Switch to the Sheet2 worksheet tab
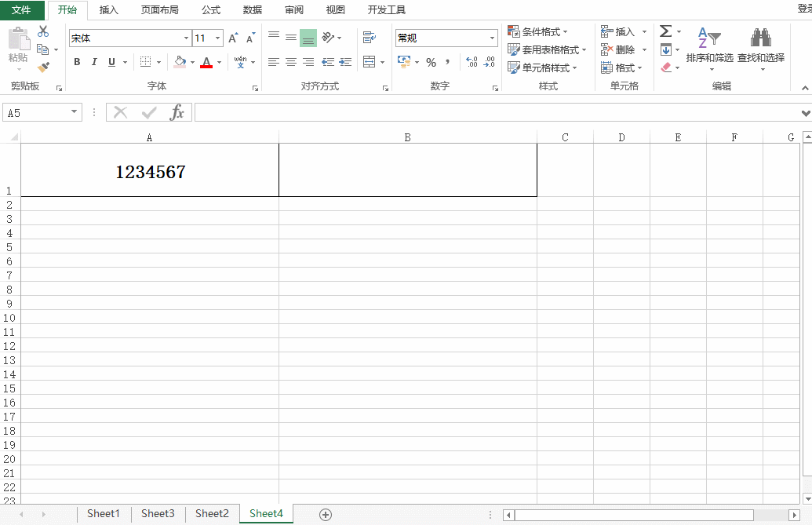Viewport: 812px width, 525px height. (x=211, y=513)
